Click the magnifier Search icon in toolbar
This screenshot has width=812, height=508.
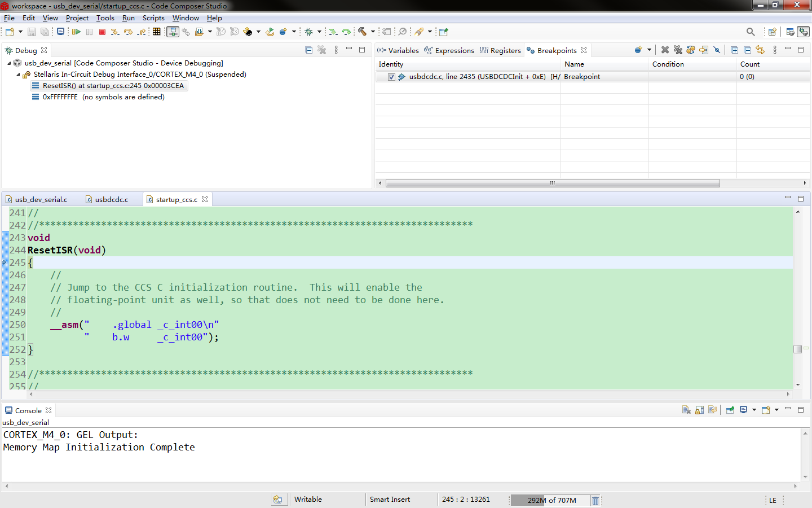pos(751,32)
